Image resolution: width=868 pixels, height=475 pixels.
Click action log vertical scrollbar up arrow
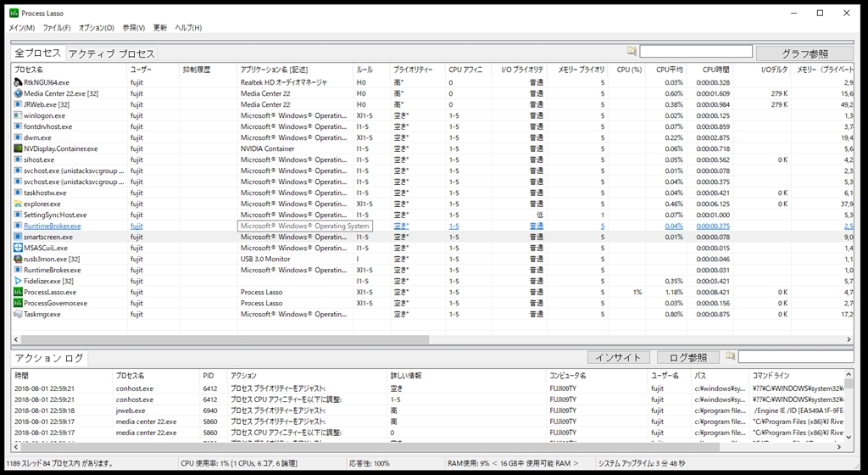tap(849, 375)
